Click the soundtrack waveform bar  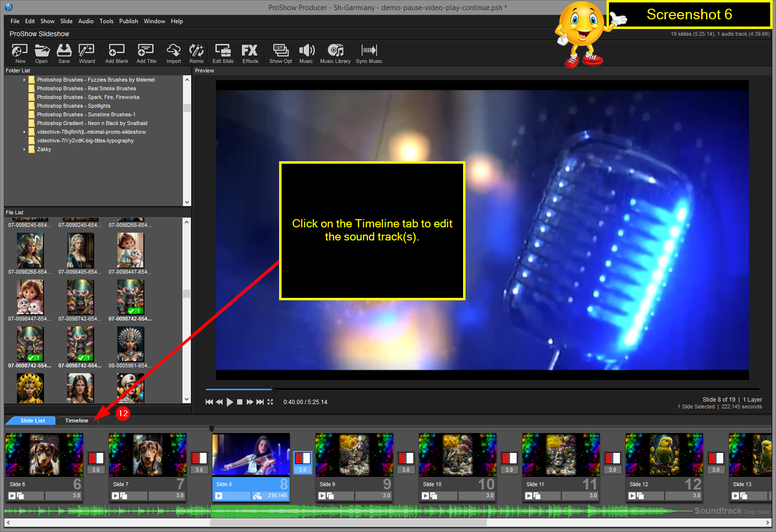click(x=348, y=511)
